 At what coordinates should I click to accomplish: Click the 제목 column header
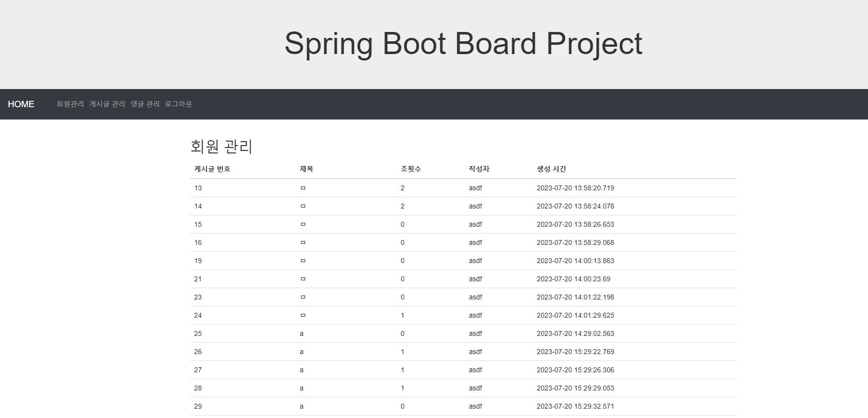[307, 169]
